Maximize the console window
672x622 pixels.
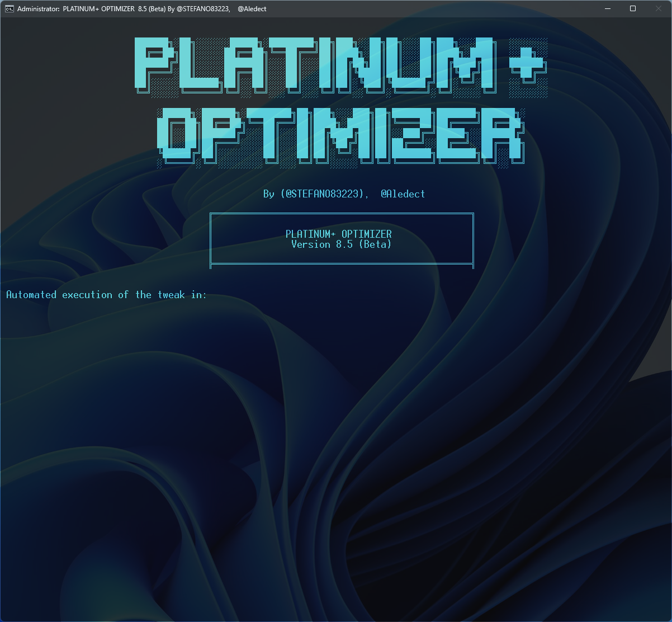point(632,8)
